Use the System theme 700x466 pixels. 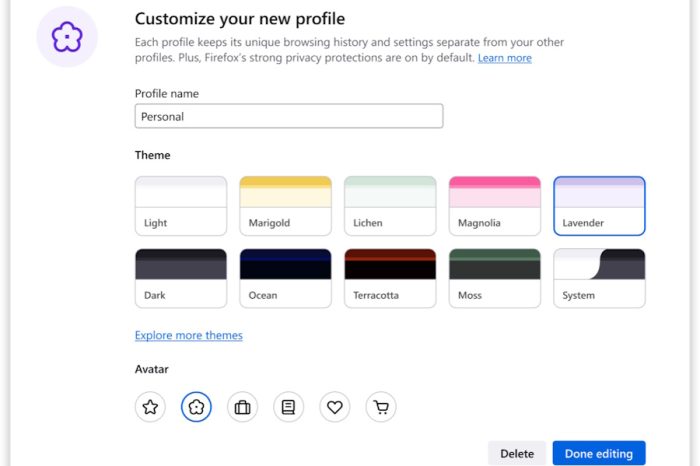pyautogui.click(x=599, y=278)
